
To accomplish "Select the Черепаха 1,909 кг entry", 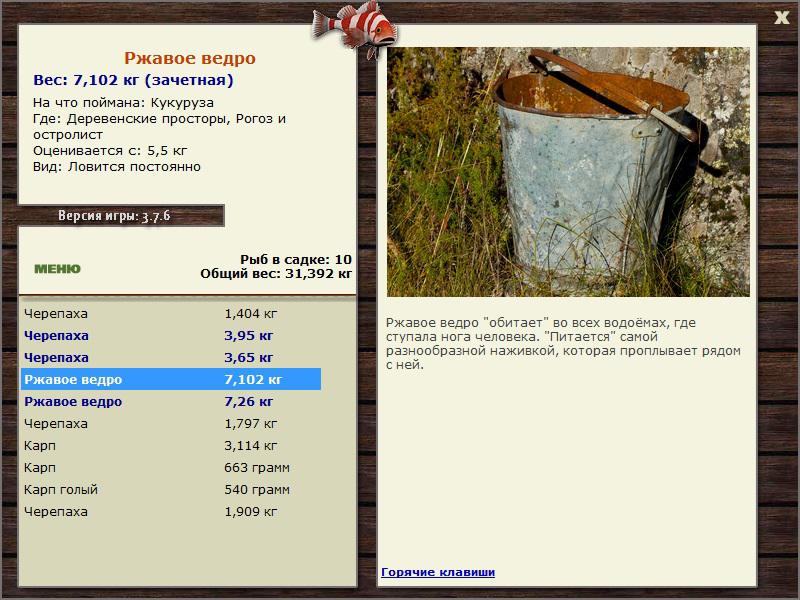I will pyautogui.click(x=170, y=512).
